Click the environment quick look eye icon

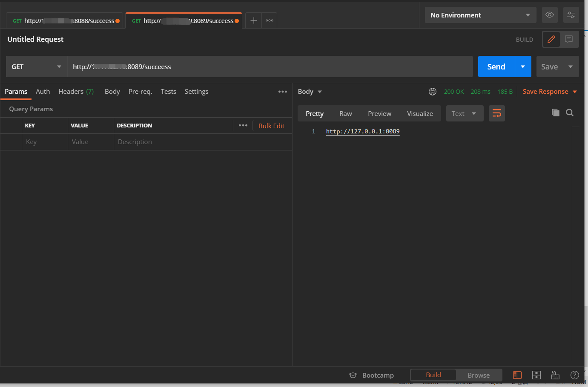[550, 15]
